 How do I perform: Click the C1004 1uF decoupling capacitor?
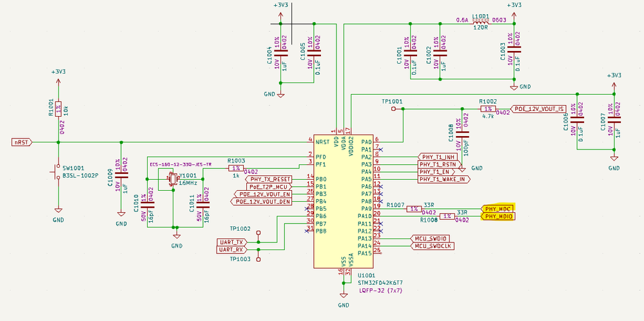click(280, 52)
